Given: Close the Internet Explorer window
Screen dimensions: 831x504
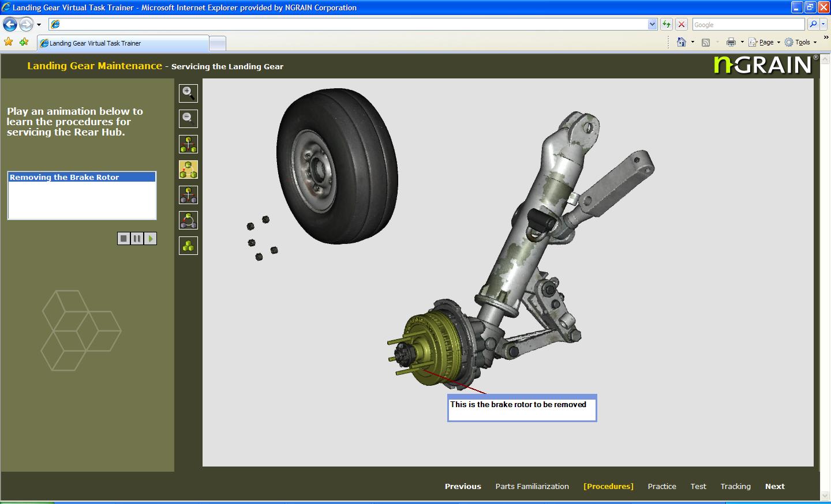Looking at the screenshot, I should pyautogui.click(x=823, y=7).
